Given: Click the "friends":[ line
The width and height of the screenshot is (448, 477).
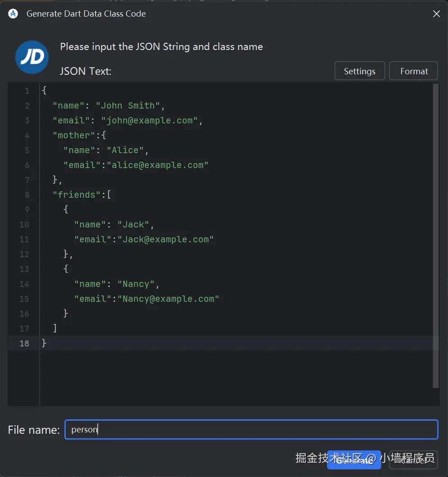Looking at the screenshot, I should (82, 195).
